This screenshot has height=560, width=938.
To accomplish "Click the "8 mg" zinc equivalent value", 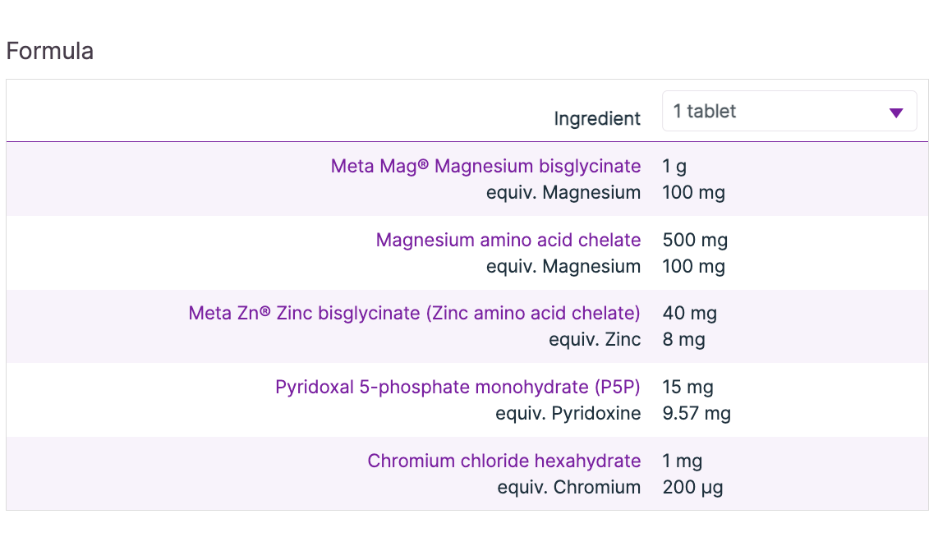I will tap(683, 340).
